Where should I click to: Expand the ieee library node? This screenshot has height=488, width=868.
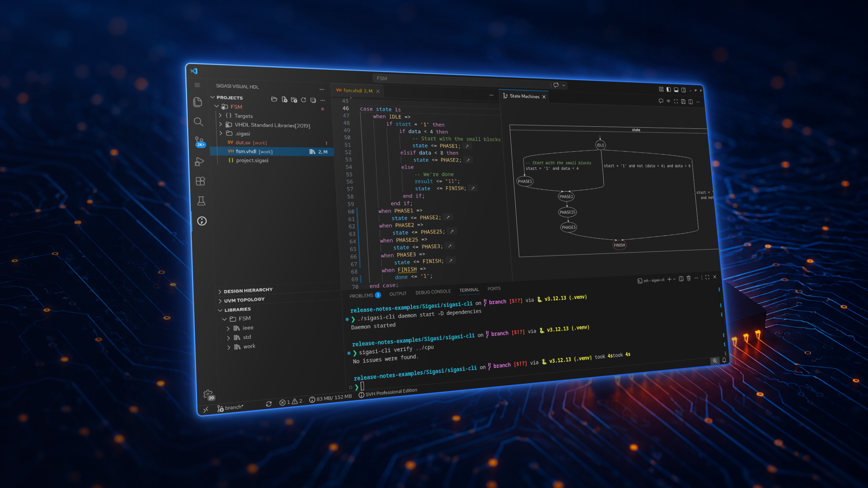point(228,328)
